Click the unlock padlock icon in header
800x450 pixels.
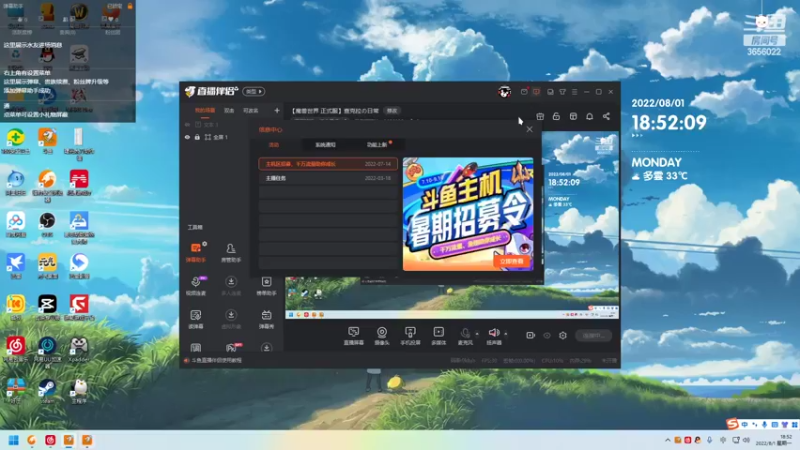[556, 116]
